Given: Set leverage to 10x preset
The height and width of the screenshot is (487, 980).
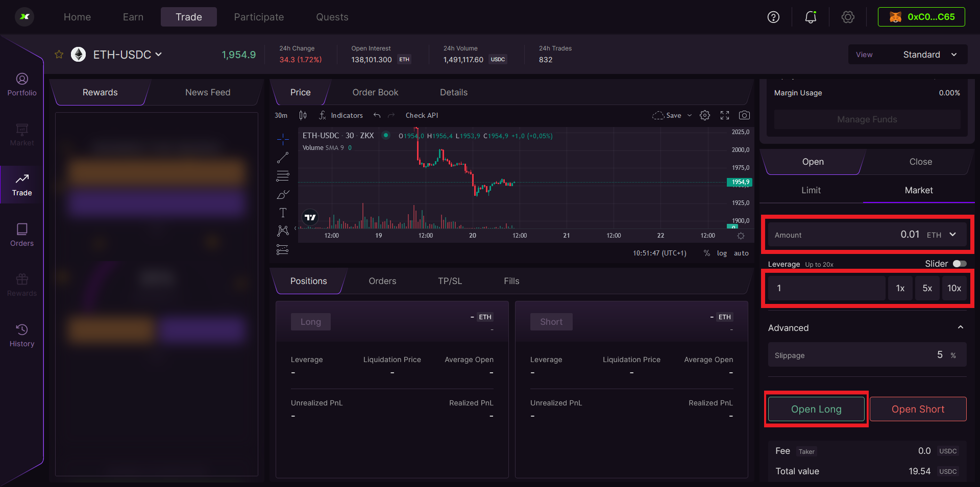Looking at the screenshot, I should [x=954, y=288].
